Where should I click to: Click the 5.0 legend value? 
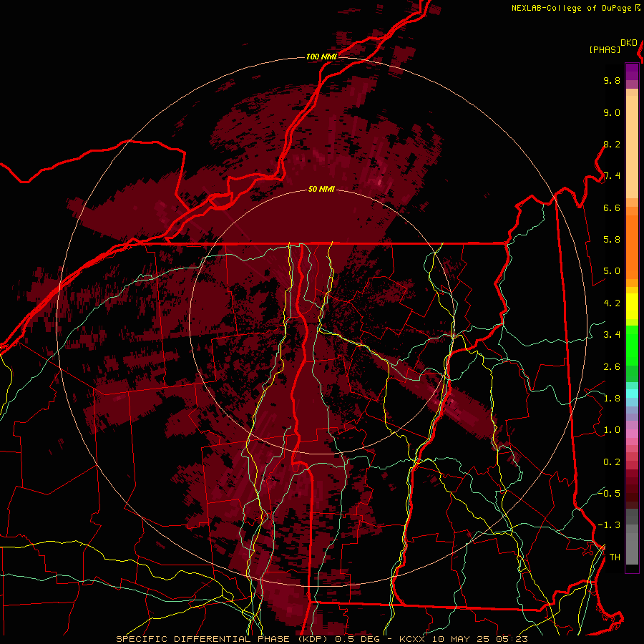[x=612, y=271]
